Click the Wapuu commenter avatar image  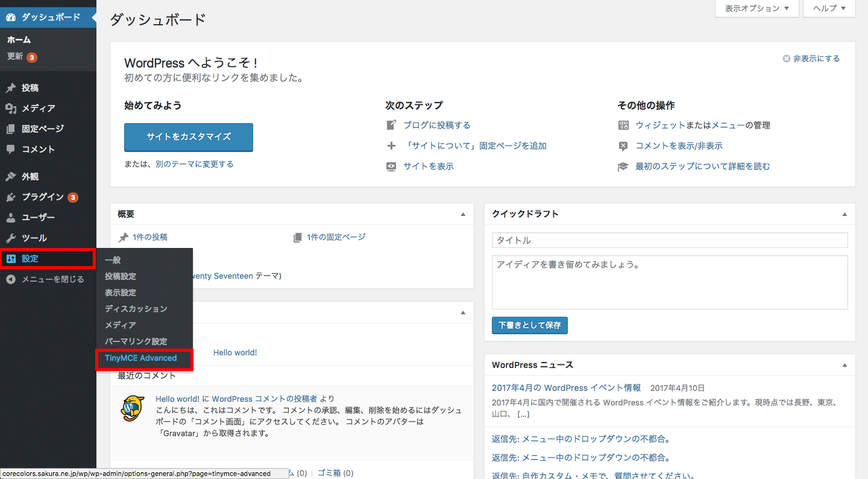[x=133, y=409]
